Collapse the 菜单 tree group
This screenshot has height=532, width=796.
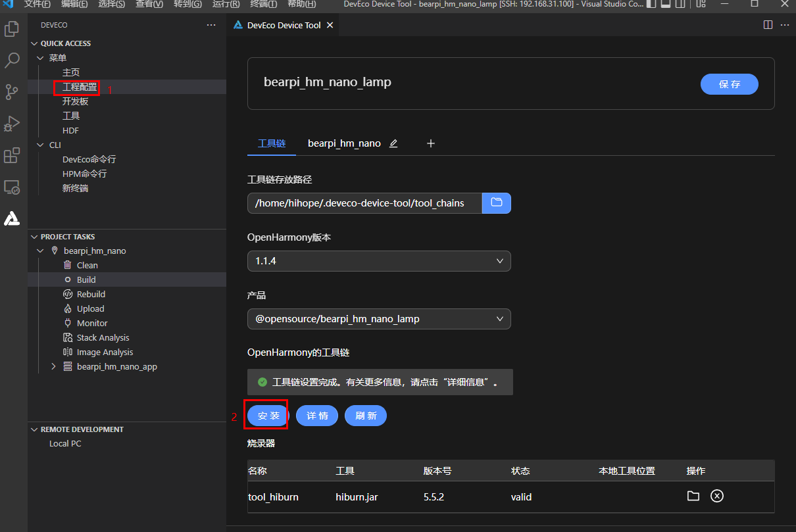40,58
